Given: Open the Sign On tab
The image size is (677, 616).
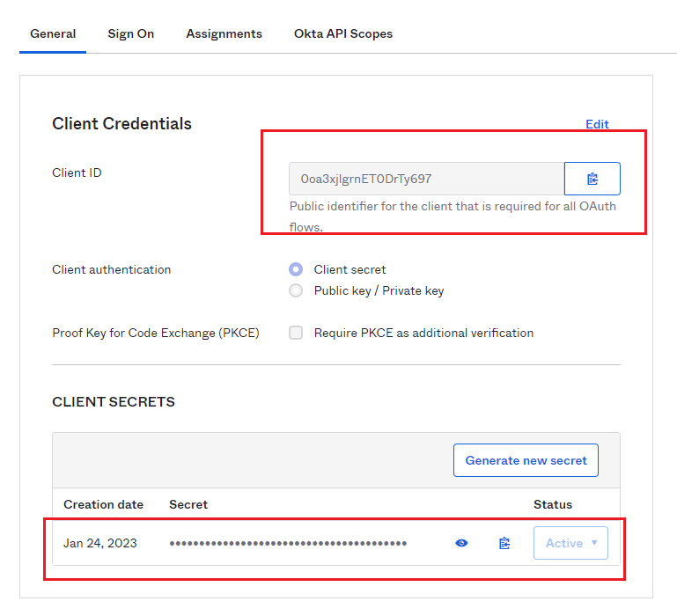Looking at the screenshot, I should 130,33.
